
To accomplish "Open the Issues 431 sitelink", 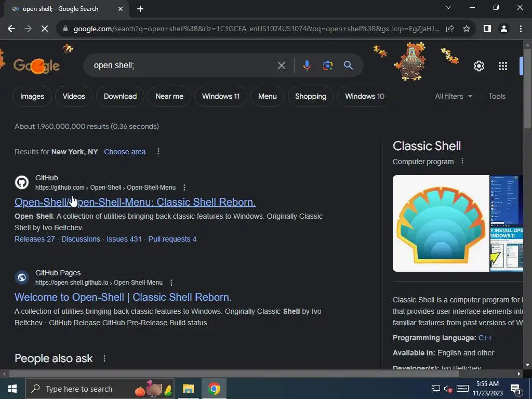I will [x=124, y=239].
